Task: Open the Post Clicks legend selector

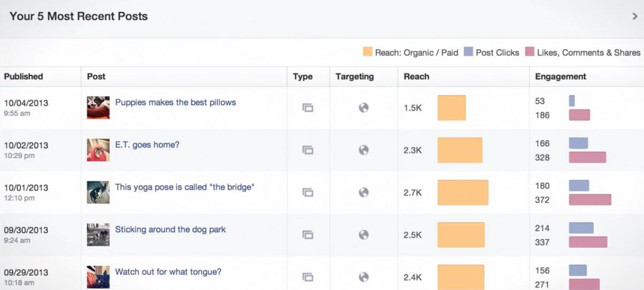Action: click(491, 52)
